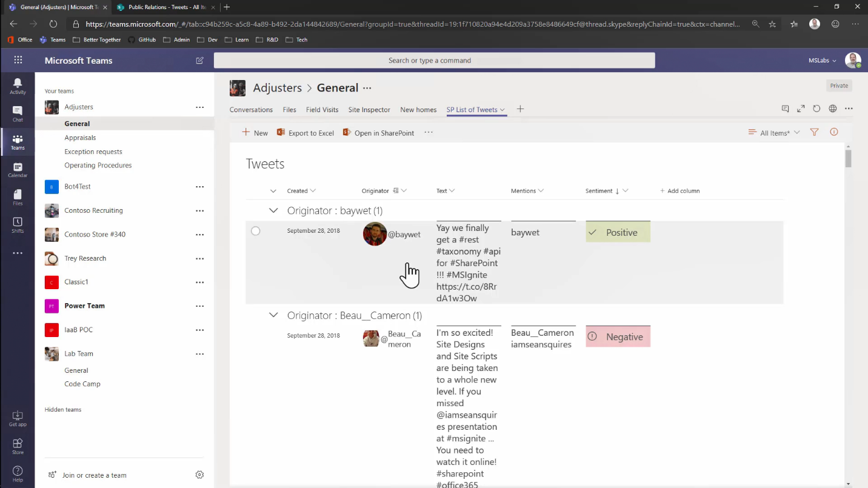Add a new tab with plus icon

(x=520, y=109)
